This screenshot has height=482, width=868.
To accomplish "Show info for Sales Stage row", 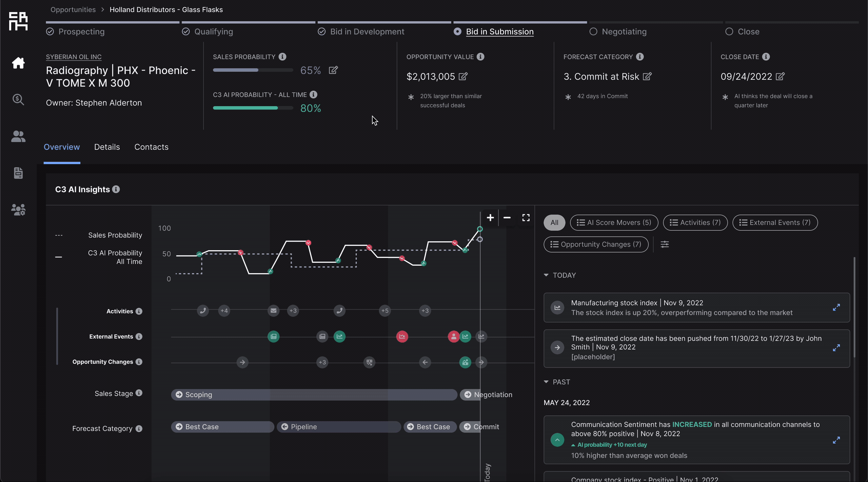I will click(139, 393).
